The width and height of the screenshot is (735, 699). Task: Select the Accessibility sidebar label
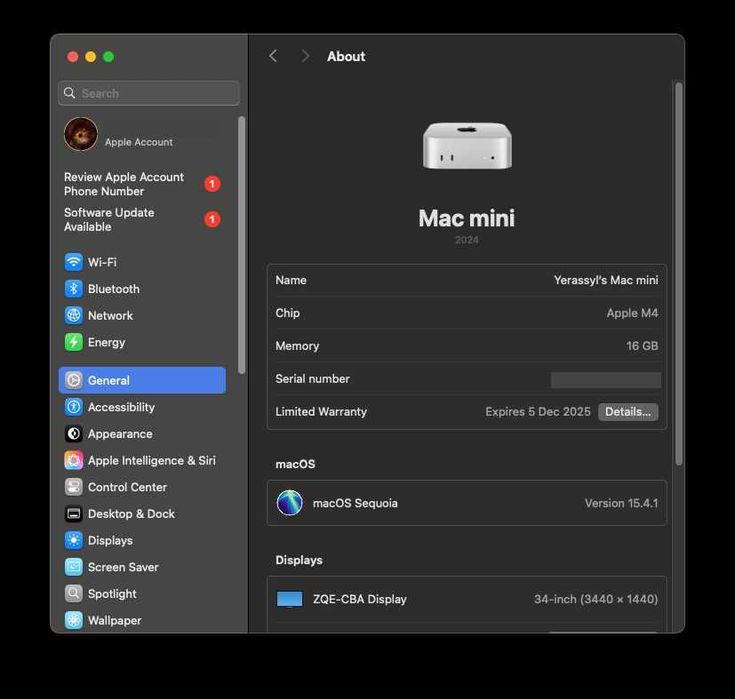click(121, 407)
